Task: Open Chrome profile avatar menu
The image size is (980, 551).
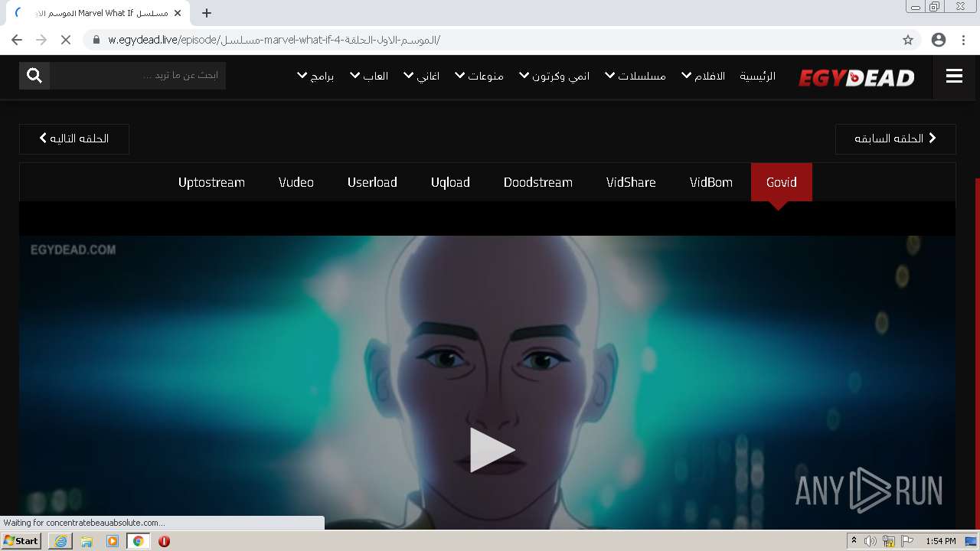Action: click(939, 40)
